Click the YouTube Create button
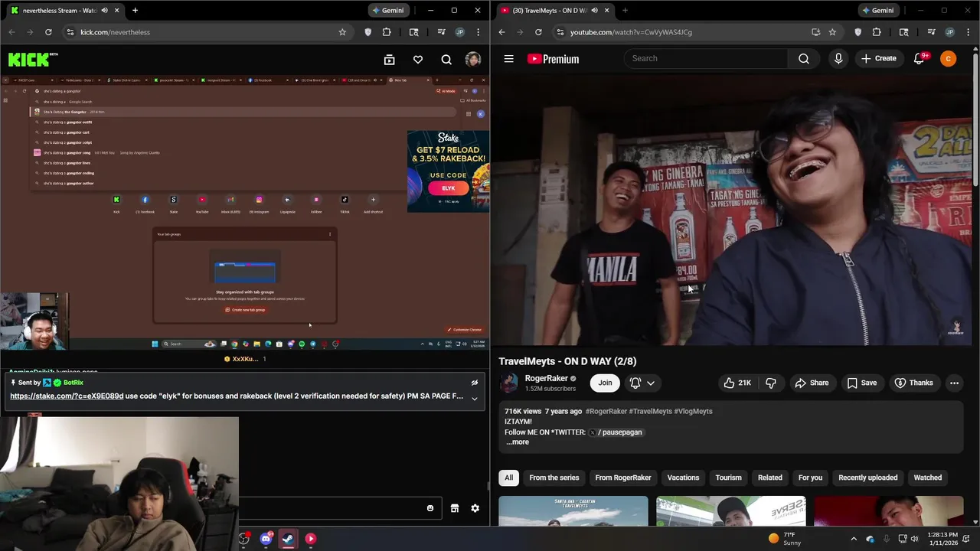Viewport: 980px width, 551px height. 878,58
